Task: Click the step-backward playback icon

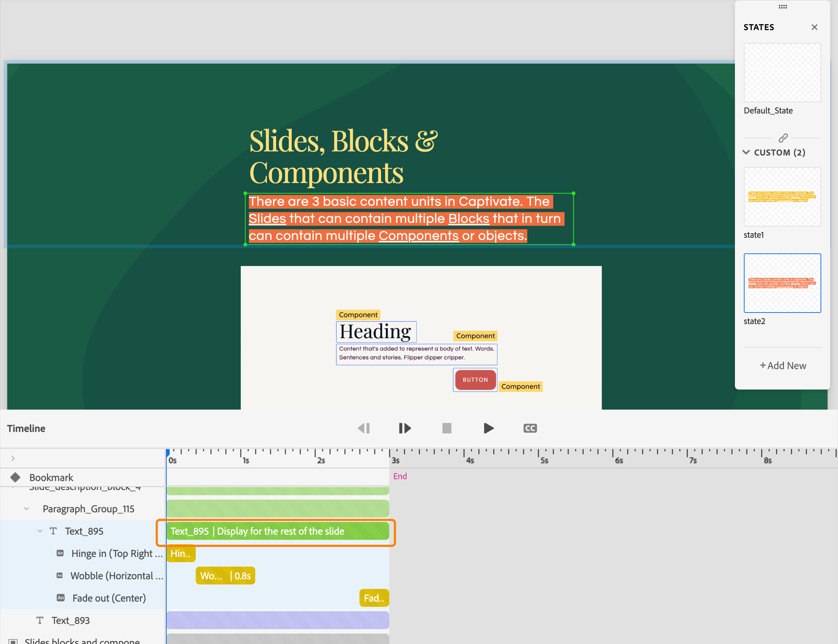Action: [364, 428]
